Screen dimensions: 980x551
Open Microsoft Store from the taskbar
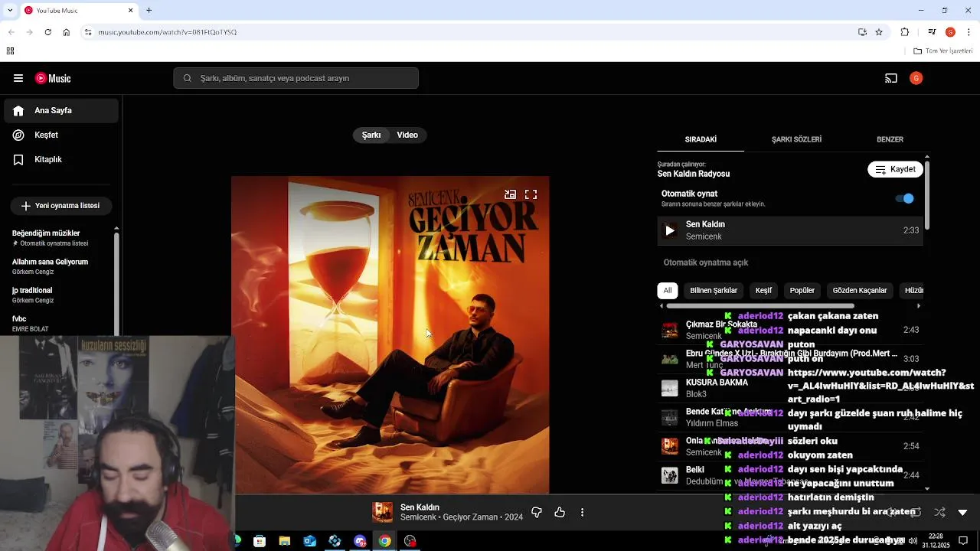pos(260,541)
